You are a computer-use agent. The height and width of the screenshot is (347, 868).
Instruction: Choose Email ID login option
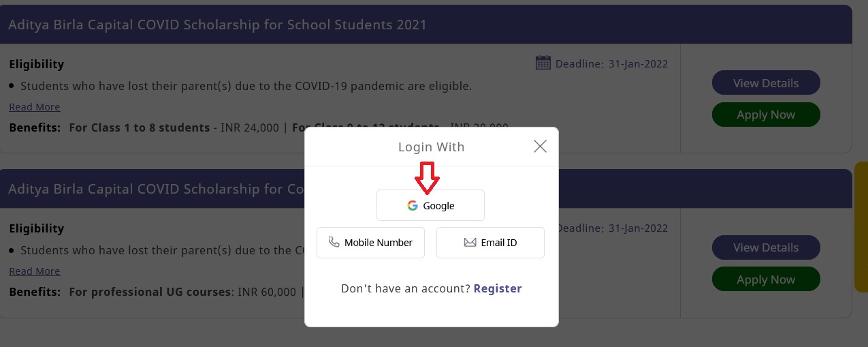(490, 243)
